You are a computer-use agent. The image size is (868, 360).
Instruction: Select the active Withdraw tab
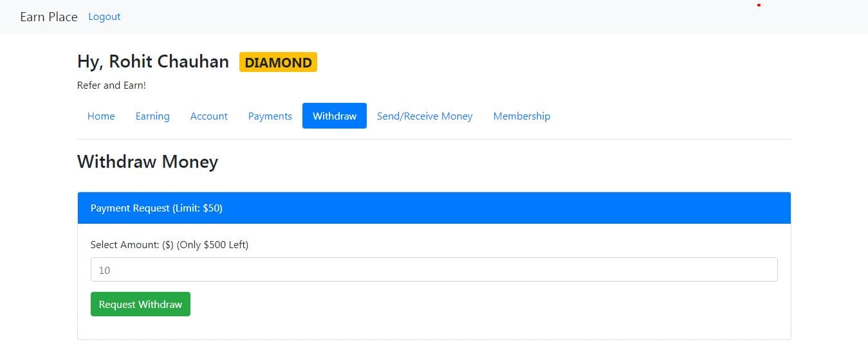[x=335, y=116]
